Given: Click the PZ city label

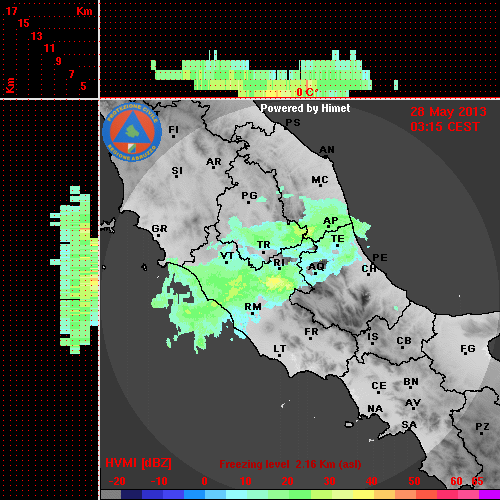Looking at the screenshot, I should [x=482, y=428].
